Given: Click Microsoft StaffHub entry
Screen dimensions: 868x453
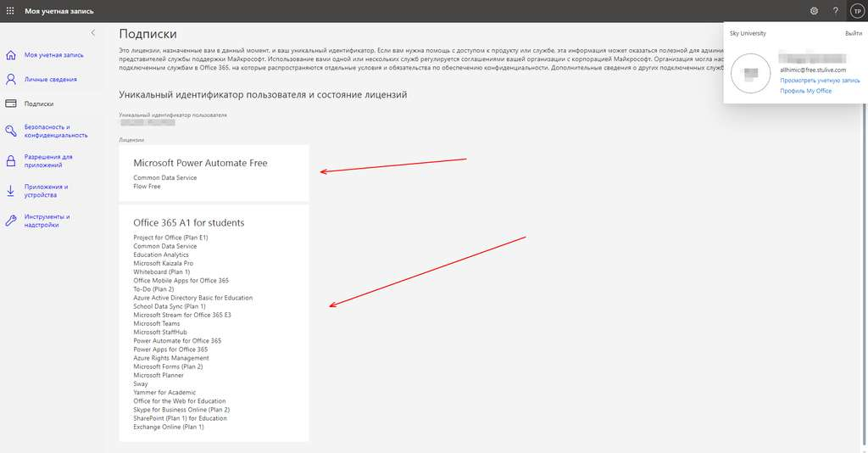Looking at the screenshot, I should 160,333.
